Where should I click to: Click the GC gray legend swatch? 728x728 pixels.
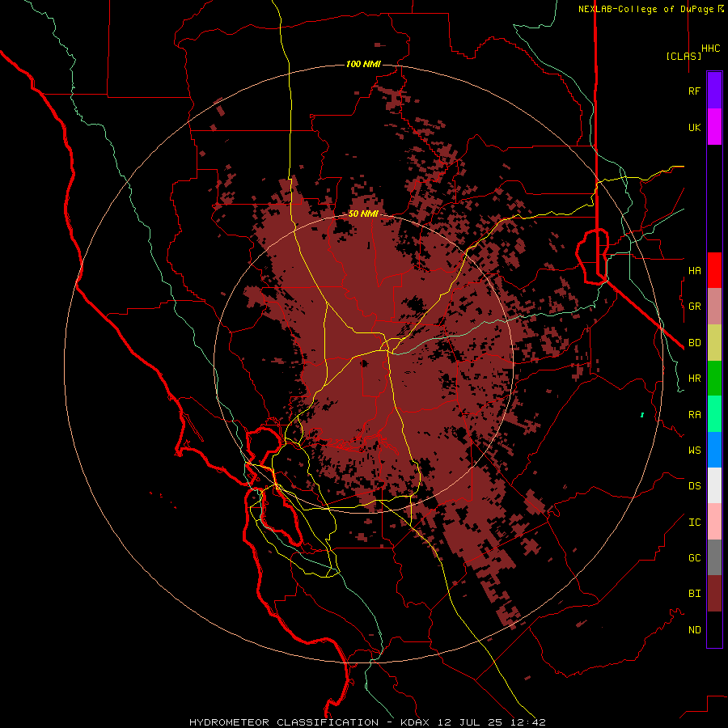pyautogui.click(x=714, y=557)
